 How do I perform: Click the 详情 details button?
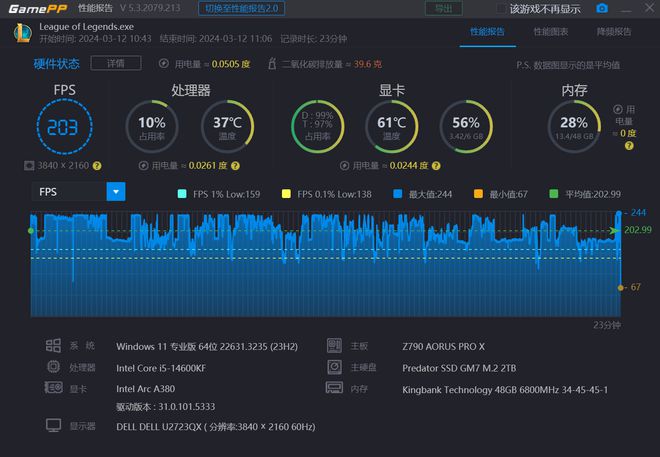pos(116,64)
